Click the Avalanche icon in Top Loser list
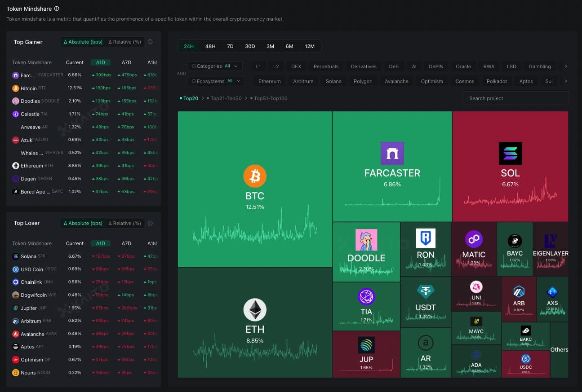The width and height of the screenshot is (582, 392). click(x=16, y=334)
